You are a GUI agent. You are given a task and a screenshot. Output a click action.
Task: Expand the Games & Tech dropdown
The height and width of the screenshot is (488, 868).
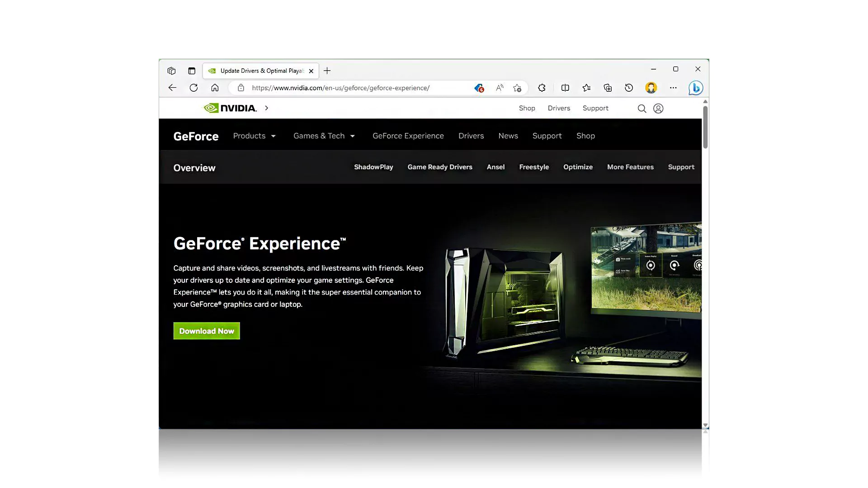coord(324,136)
